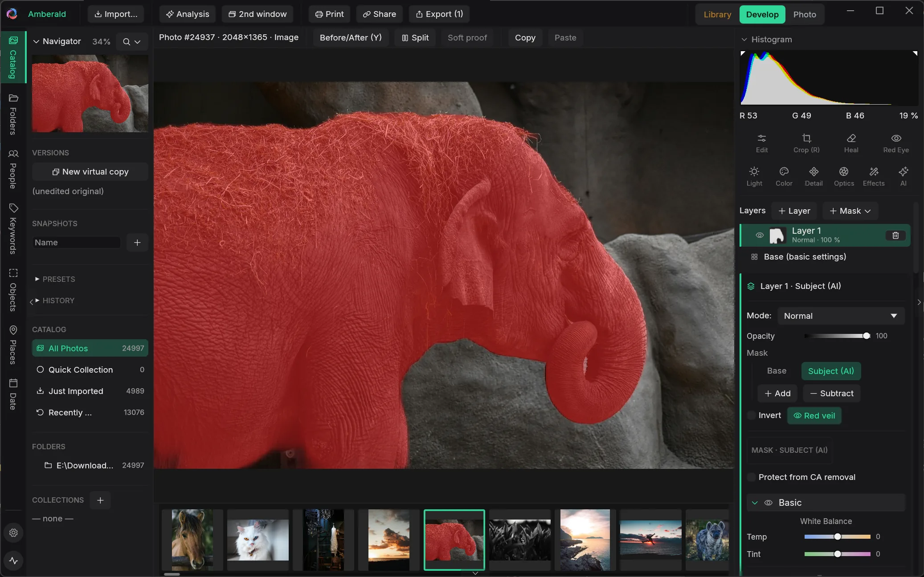Switch to the Library tab
Image resolution: width=924 pixels, height=577 pixels.
pyautogui.click(x=717, y=14)
